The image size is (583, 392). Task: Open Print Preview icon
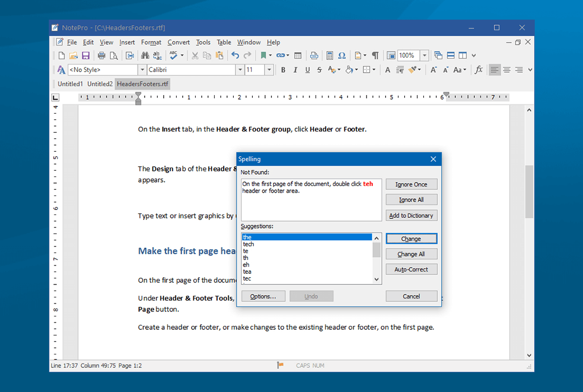pos(114,56)
